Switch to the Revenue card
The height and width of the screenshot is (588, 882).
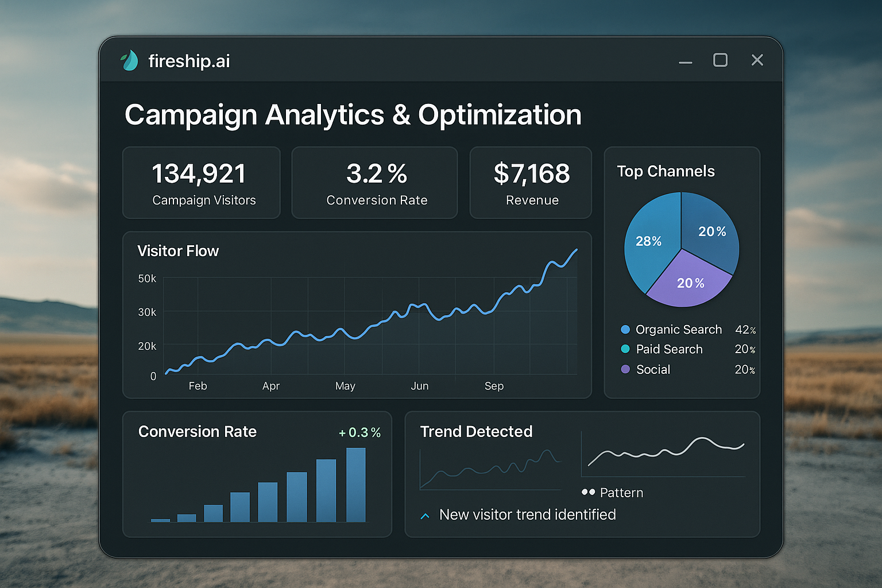click(x=531, y=183)
